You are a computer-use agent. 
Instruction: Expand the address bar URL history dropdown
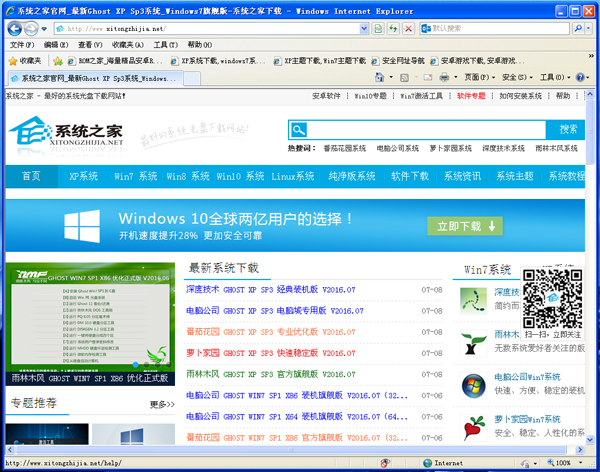coord(364,28)
